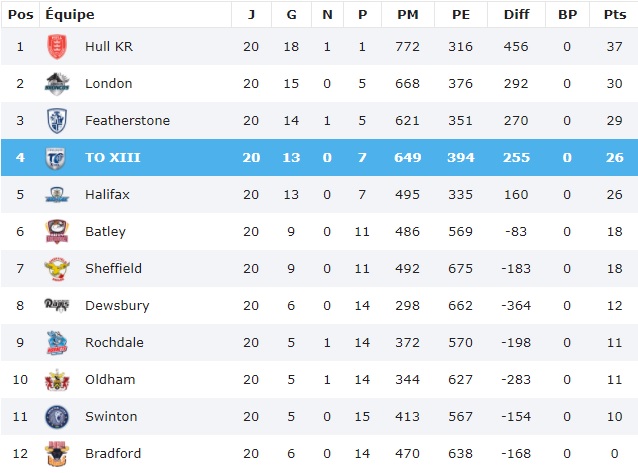The image size is (638, 473).
Task: Click the Hull KR team logo
Action: click(57, 47)
